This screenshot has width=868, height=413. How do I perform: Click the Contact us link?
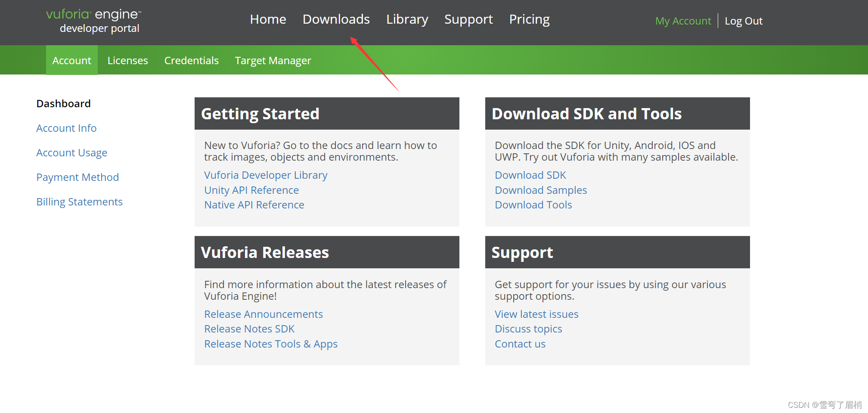520,344
